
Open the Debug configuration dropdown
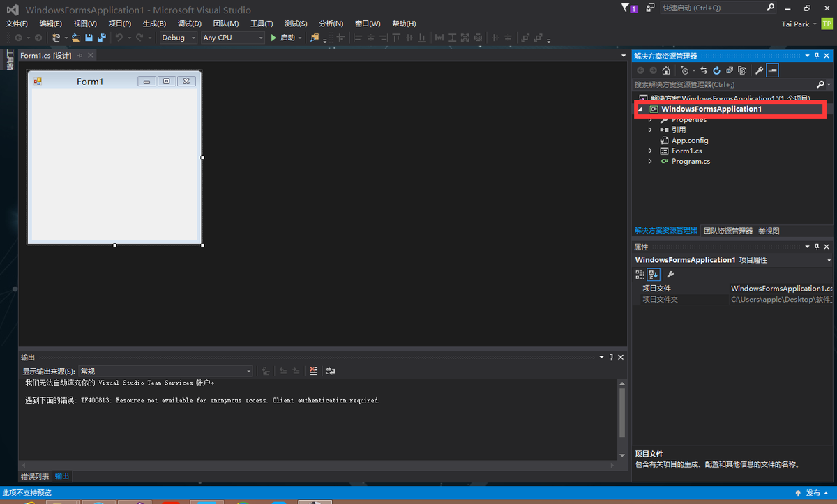tap(179, 38)
